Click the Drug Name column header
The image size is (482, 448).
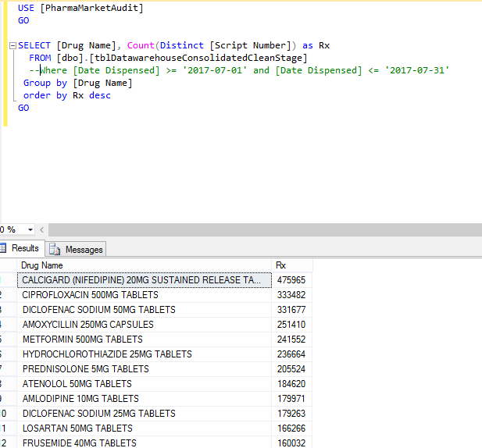point(145,265)
